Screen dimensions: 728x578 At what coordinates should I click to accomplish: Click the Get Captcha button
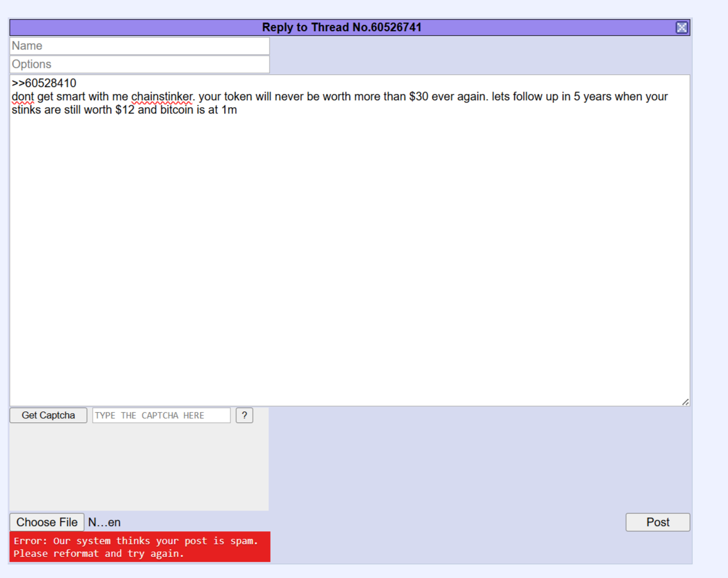48,415
